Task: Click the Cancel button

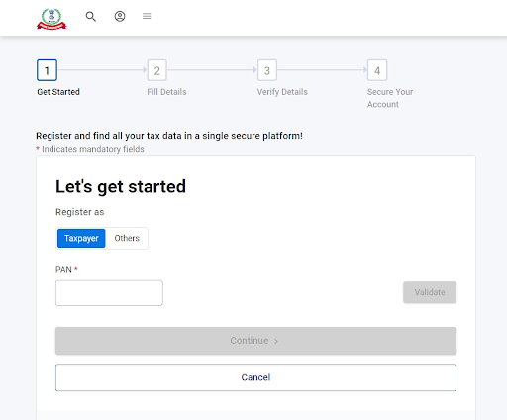Action: (x=255, y=377)
